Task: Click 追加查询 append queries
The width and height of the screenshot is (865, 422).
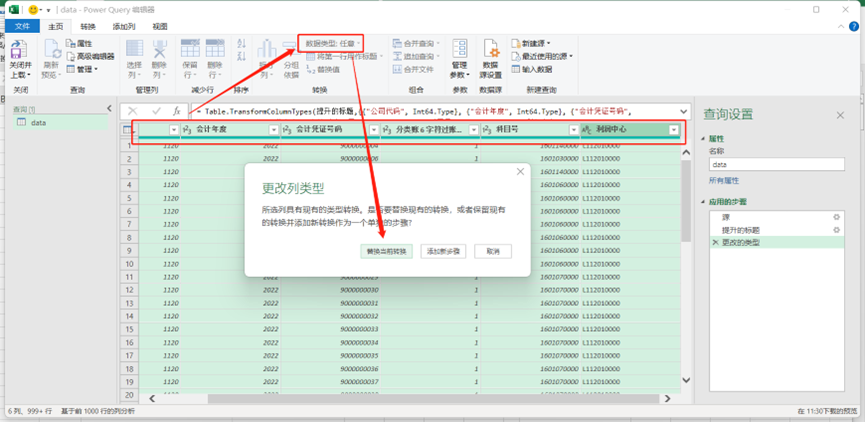Action: click(416, 56)
